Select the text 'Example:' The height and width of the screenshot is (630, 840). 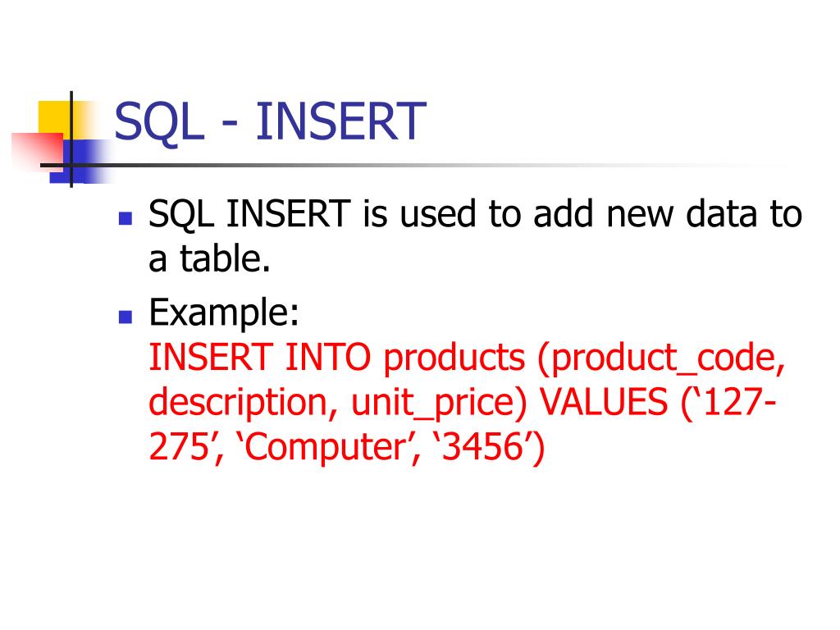tap(224, 313)
